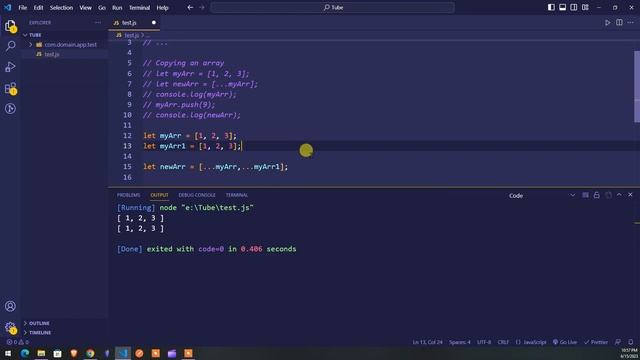Change end of line sequence CRLF
This screenshot has height=360, width=640.
(503, 342)
